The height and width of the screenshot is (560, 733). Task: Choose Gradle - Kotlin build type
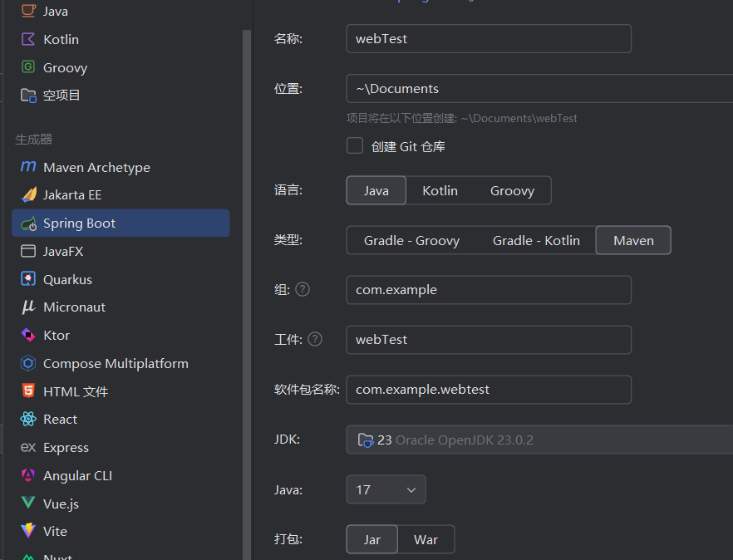[536, 240]
